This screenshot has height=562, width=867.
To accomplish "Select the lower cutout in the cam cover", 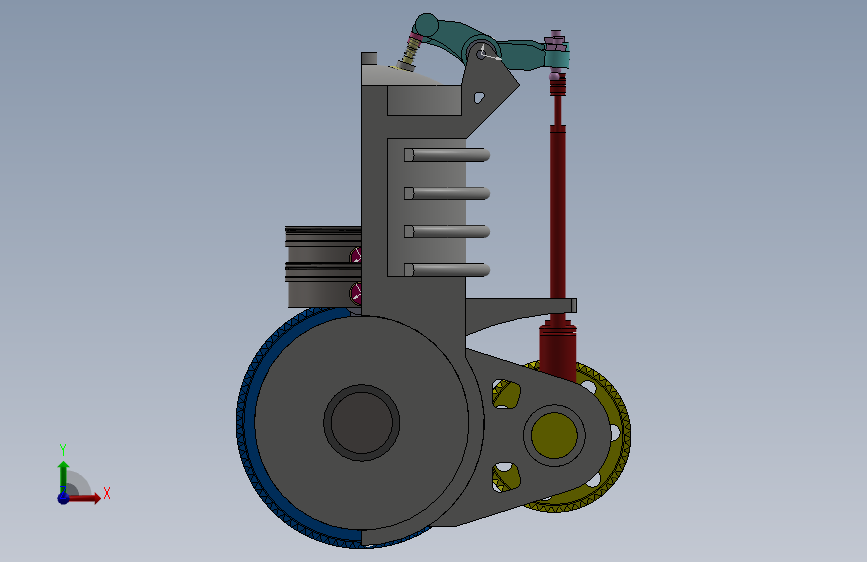I will pos(506,477).
